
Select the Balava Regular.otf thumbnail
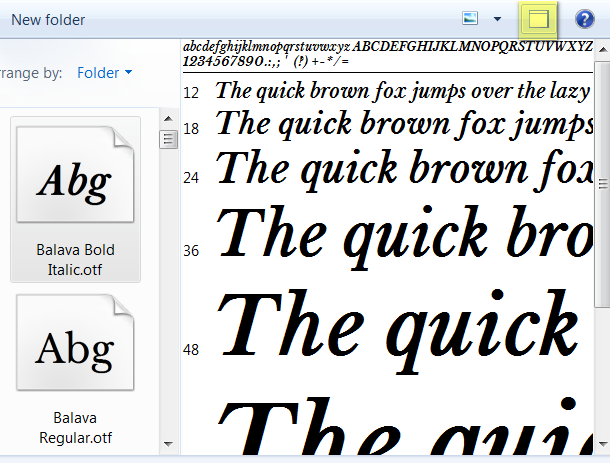(75, 342)
